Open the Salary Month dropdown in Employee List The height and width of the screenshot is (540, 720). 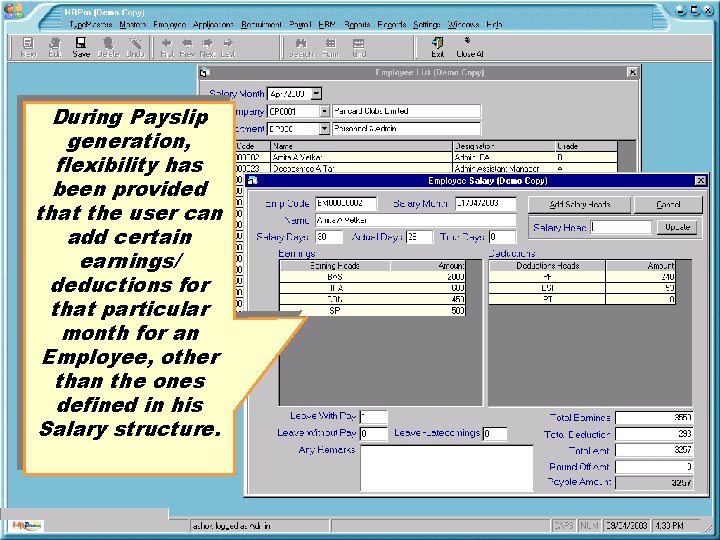tap(316, 94)
